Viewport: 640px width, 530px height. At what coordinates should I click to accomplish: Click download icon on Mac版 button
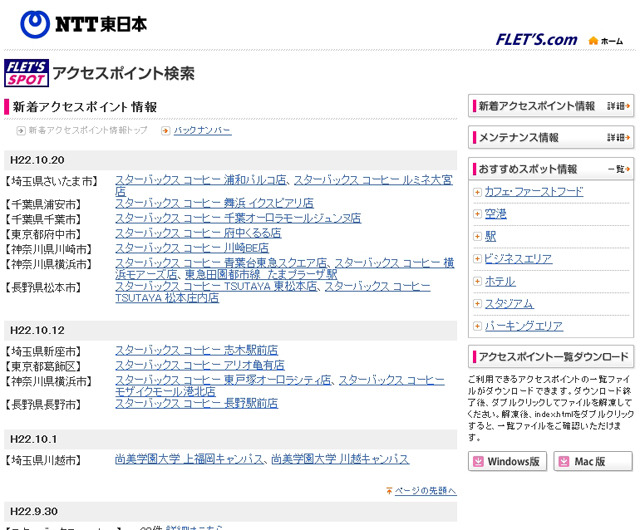pos(564,461)
